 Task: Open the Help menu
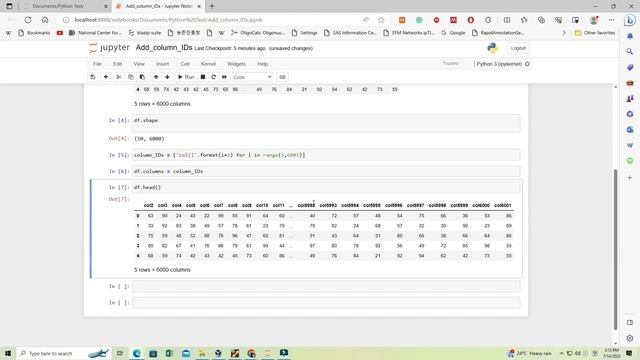point(262,64)
